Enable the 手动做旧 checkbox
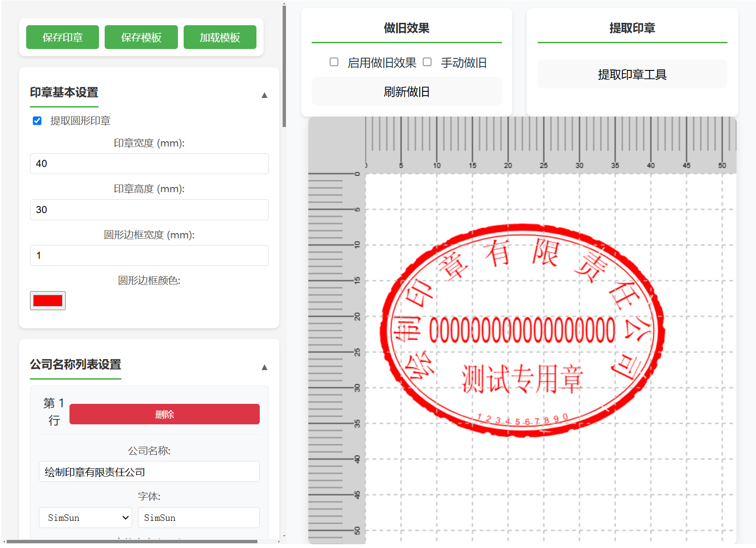Image resolution: width=756 pixels, height=548 pixels. click(x=427, y=62)
